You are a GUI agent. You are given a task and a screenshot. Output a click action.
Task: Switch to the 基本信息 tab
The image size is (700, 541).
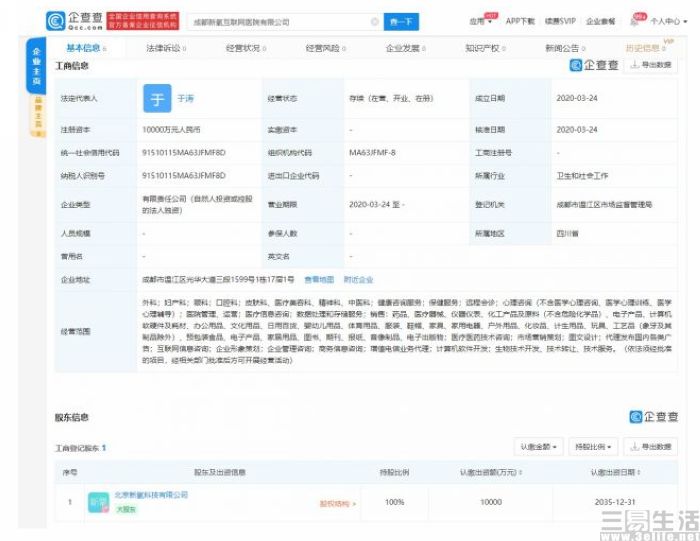[86, 48]
